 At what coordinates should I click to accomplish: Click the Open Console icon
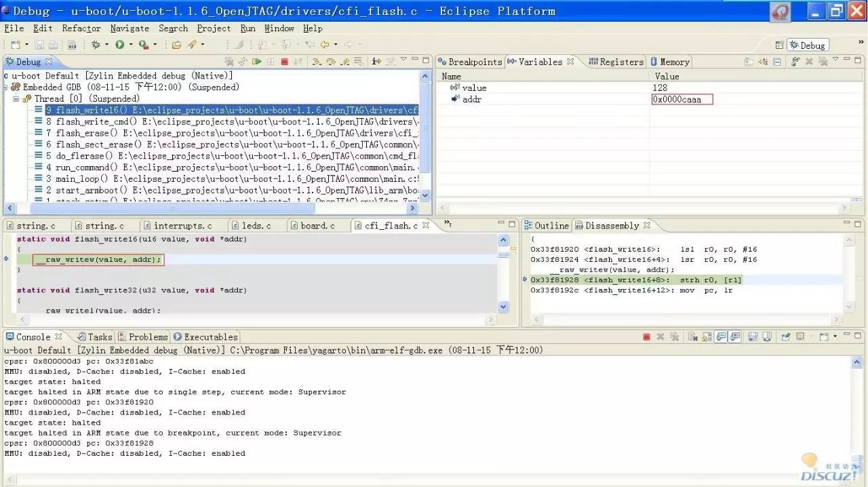coord(824,336)
